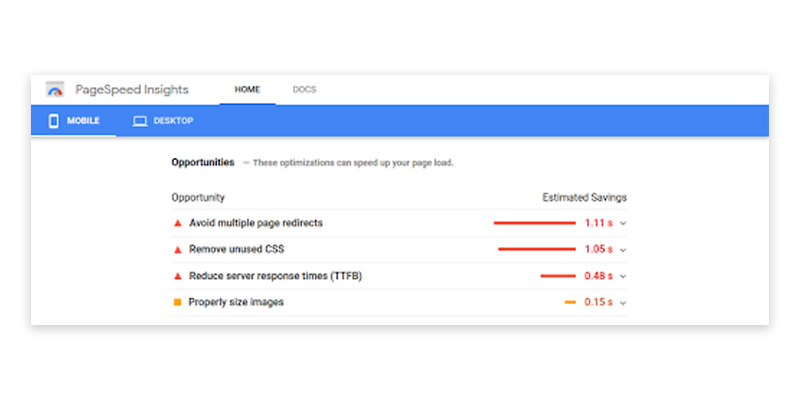Click red triangle beside Reduce server response times

(177, 276)
